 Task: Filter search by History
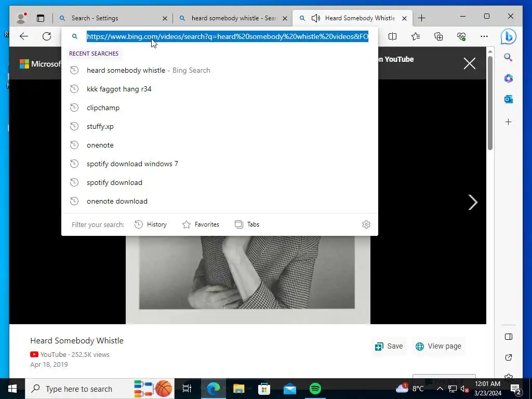click(x=151, y=224)
